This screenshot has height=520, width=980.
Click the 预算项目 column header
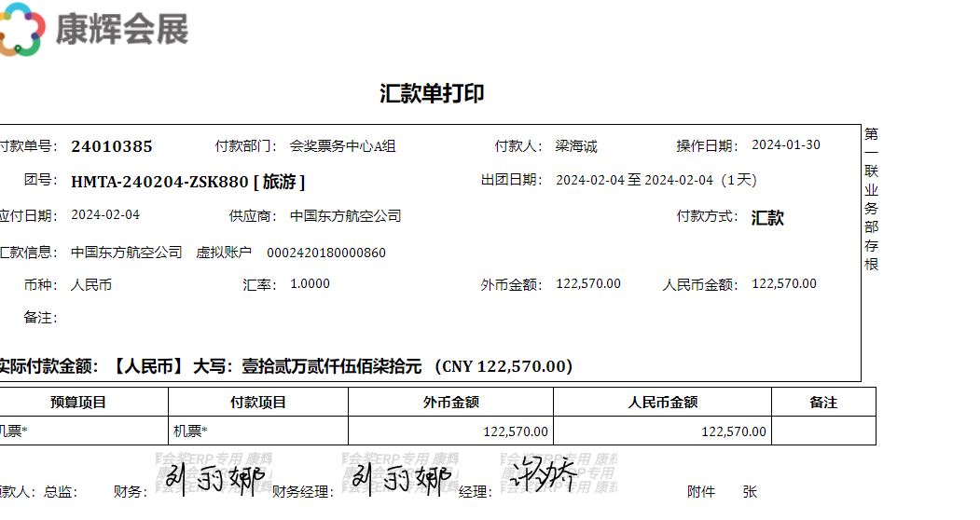pos(78,403)
